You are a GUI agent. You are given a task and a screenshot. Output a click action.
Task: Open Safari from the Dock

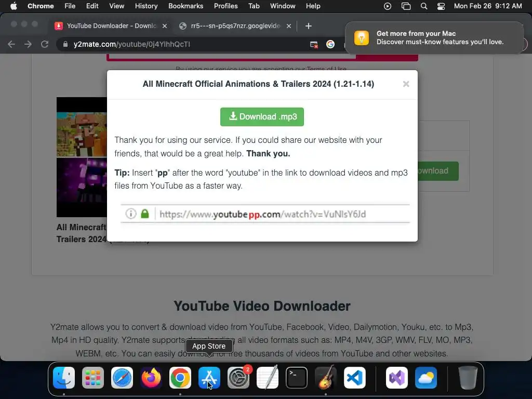122,378
